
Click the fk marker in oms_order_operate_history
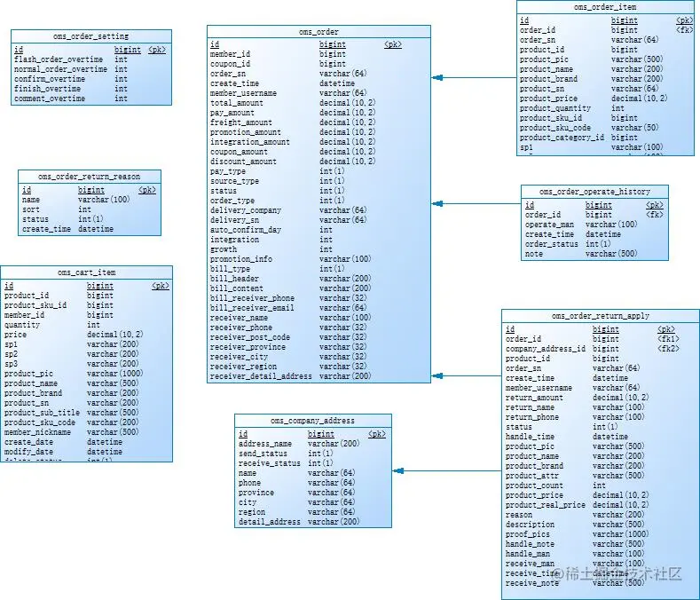(x=655, y=215)
